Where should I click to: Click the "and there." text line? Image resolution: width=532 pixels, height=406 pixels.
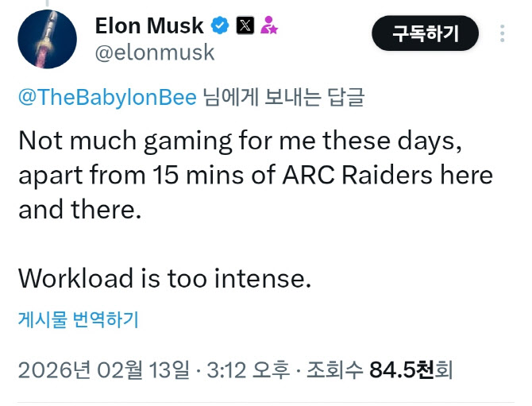[79, 209]
